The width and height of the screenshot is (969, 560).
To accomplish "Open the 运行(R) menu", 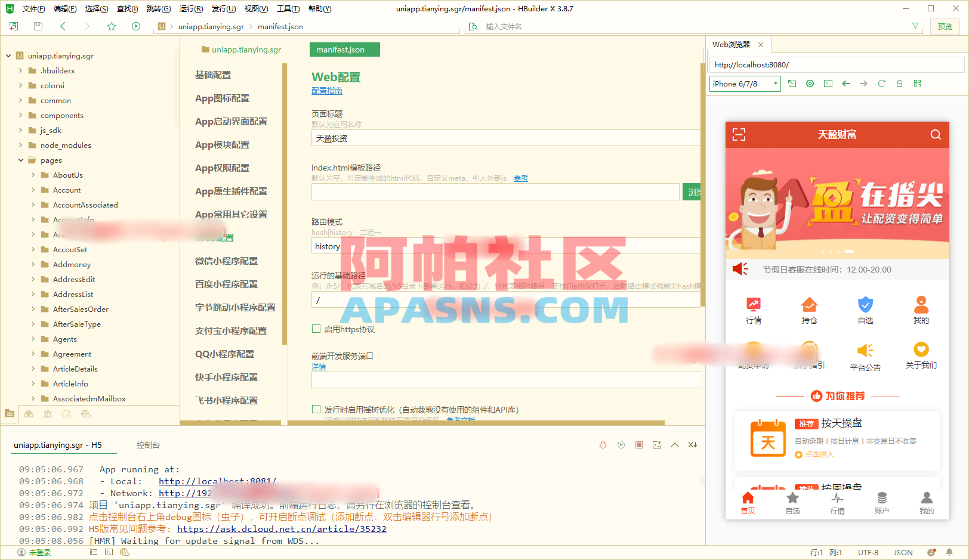I will click(190, 8).
